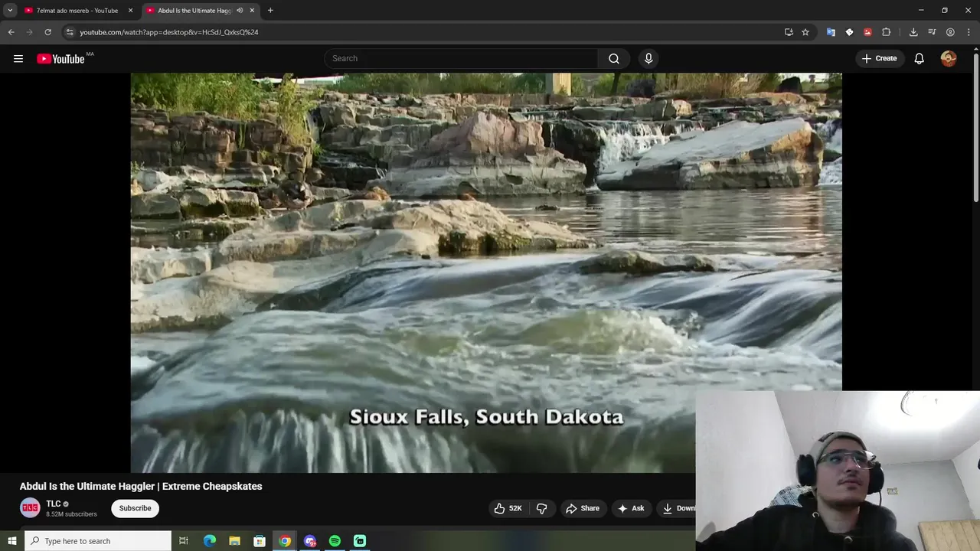
Task: Close the 7elmat ado msereb tab
Action: (x=130, y=11)
